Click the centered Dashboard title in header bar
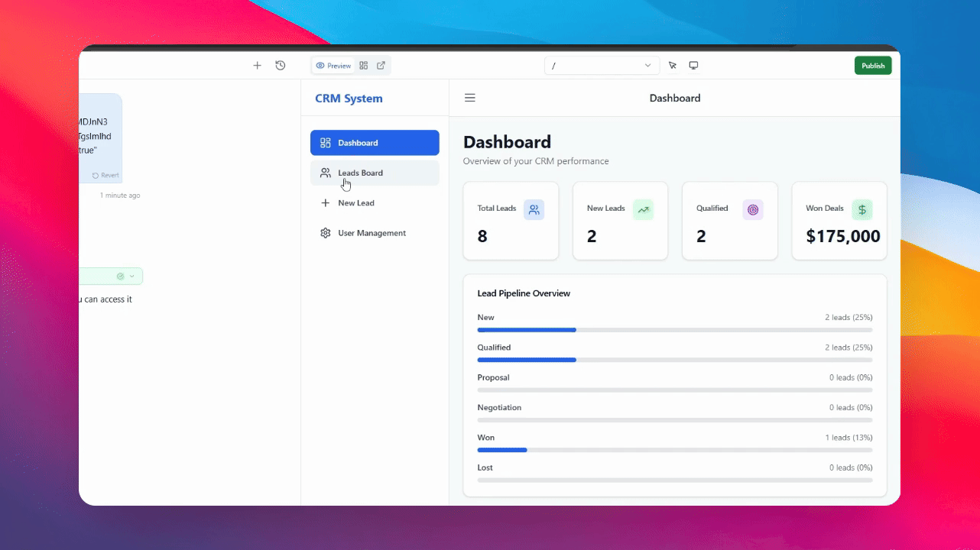The height and width of the screenshot is (550, 980). click(x=675, y=98)
